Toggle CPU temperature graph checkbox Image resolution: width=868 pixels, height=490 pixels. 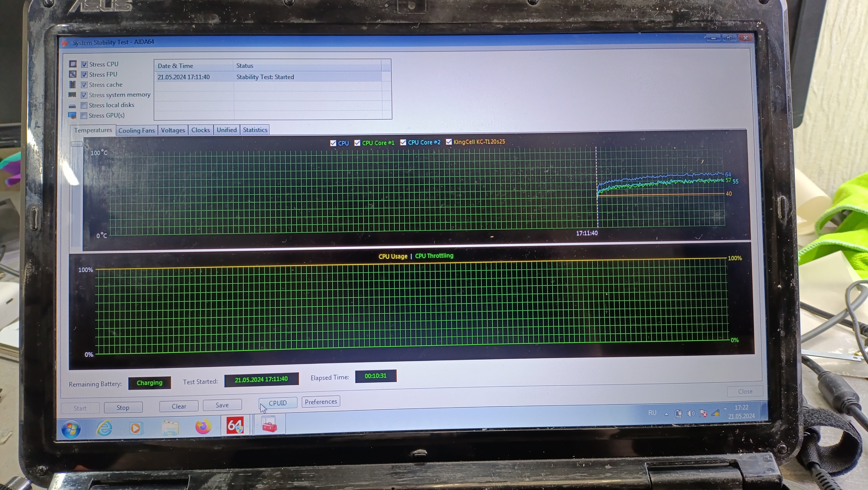[333, 143]
